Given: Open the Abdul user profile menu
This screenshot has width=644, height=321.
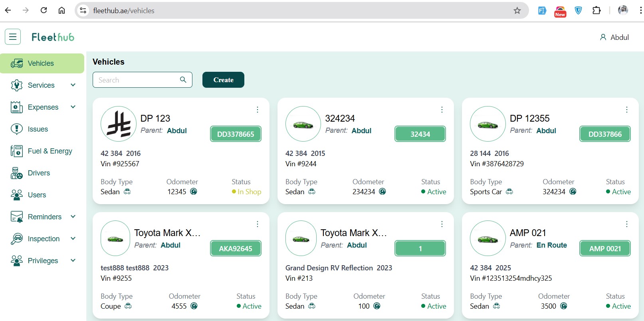Looking at the screenshot, I should 614,37.
